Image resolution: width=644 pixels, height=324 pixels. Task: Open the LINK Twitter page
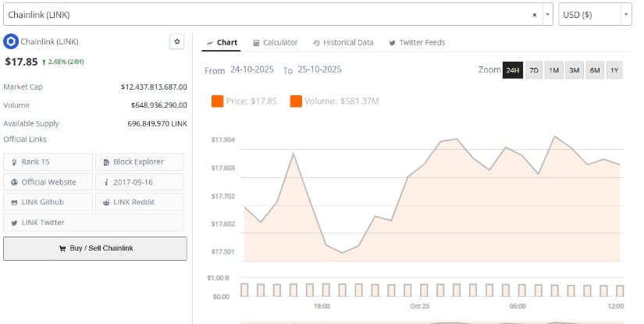click(x=48, y=223)
